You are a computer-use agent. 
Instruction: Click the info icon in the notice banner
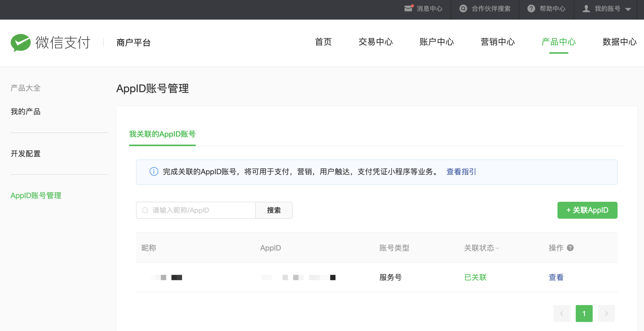pyautogui.click(x=154, y=172)
